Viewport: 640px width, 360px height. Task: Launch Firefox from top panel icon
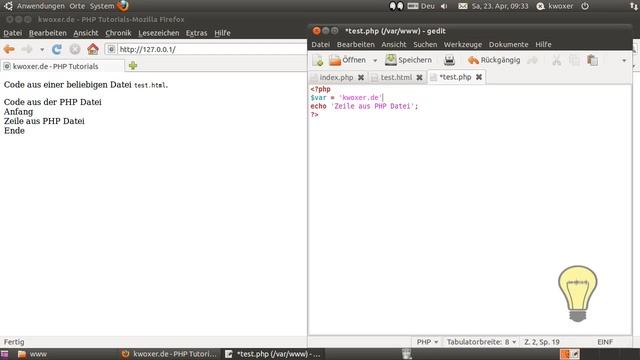pos(123,6)
